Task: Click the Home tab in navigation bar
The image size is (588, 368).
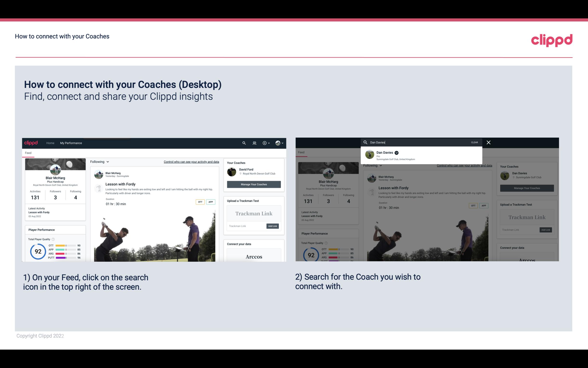Action: (x=51, y=143)
